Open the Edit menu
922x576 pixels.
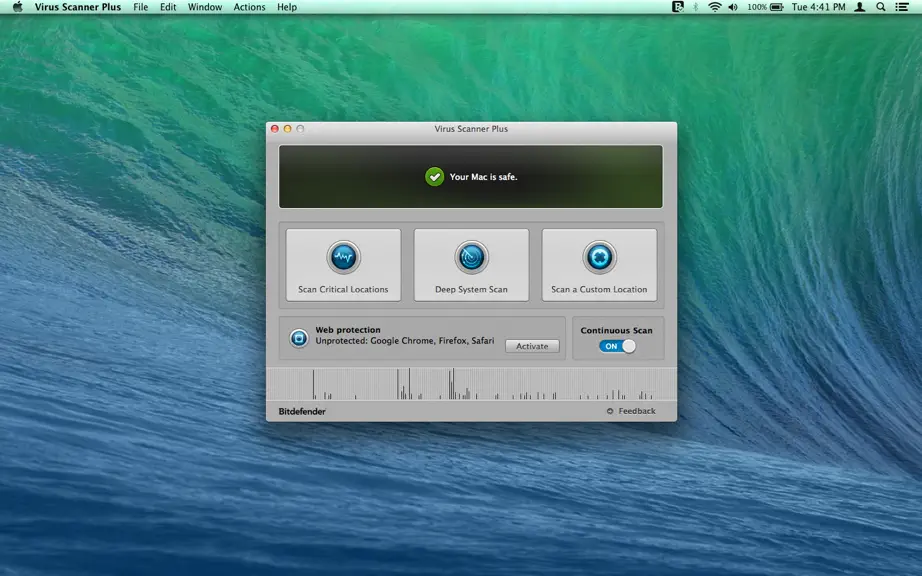168,7
